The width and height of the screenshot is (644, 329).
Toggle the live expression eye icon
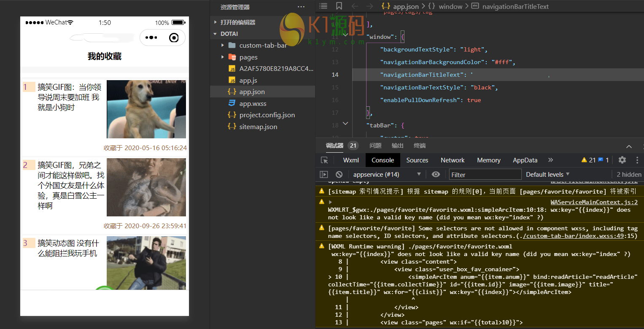tap(436, 175)
